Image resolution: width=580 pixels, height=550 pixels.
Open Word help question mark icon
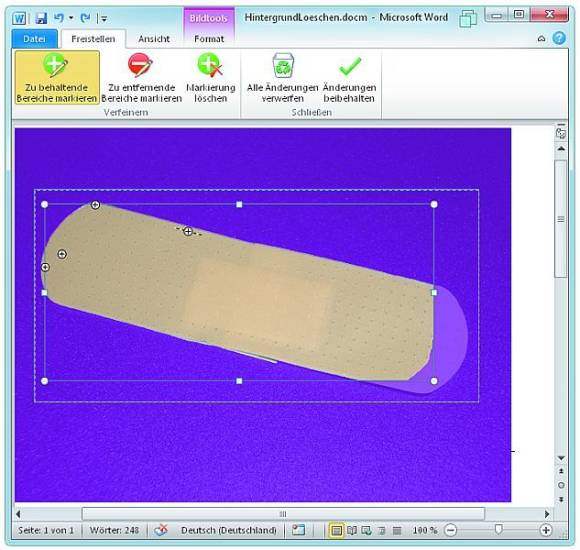point(559,38)
